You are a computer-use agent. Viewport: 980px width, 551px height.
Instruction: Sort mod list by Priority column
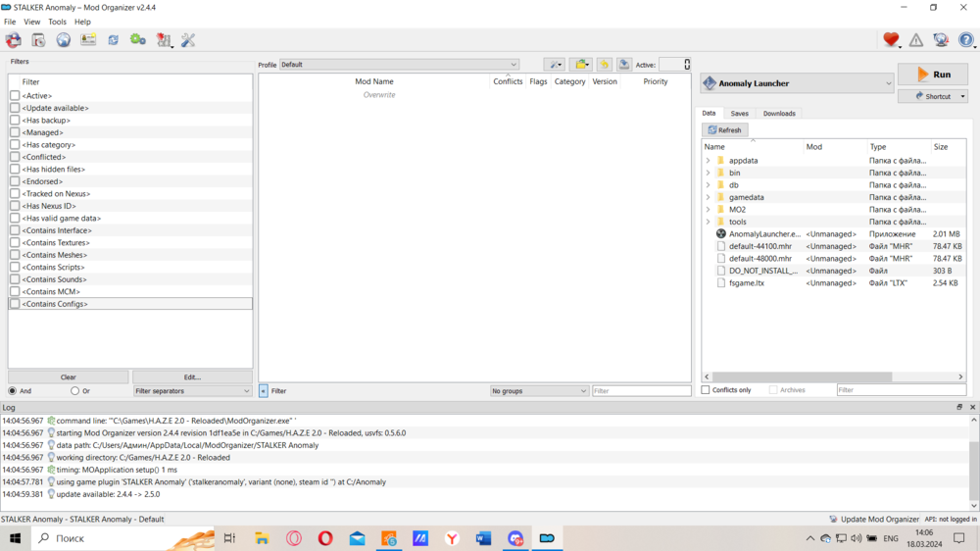[655, 81]
